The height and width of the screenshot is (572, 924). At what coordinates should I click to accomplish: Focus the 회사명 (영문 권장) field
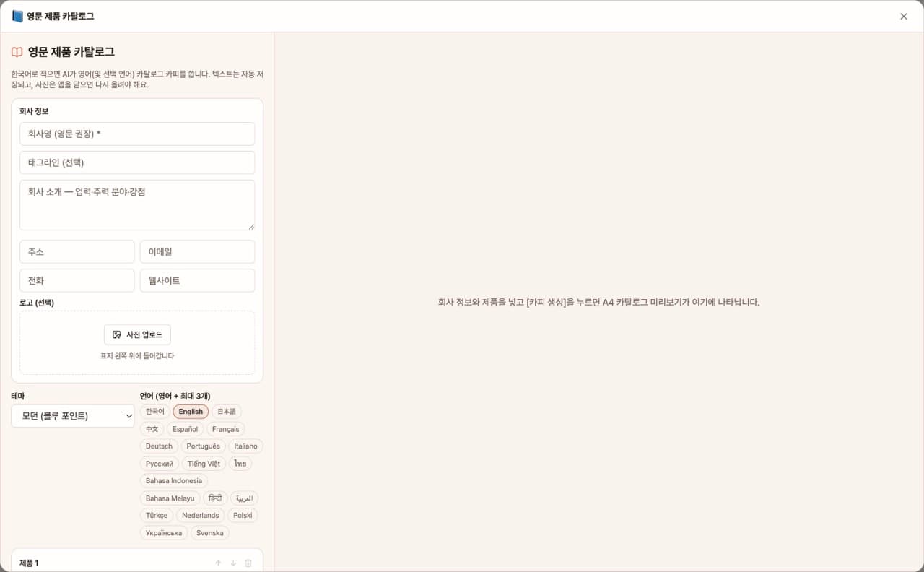coord(137,134)
